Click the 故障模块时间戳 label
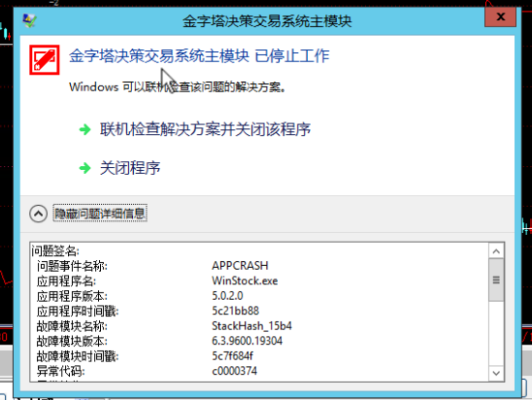 pyautogui.click(x=78, y=356)
